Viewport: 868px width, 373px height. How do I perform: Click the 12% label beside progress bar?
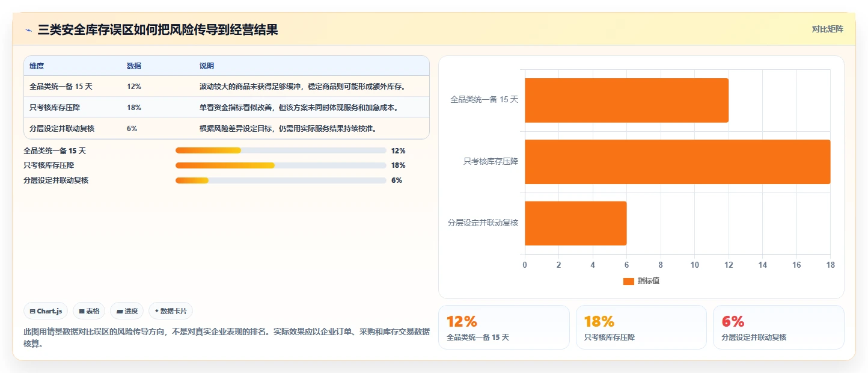coord(398,150)
